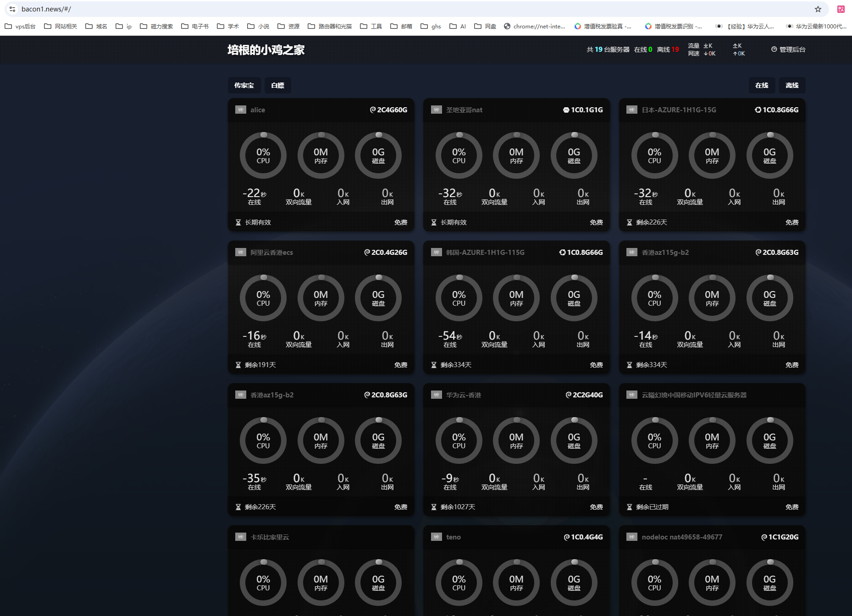Click 离线 19 counter in header
Viewport: 852px width, 616px height.
(668, 49)
